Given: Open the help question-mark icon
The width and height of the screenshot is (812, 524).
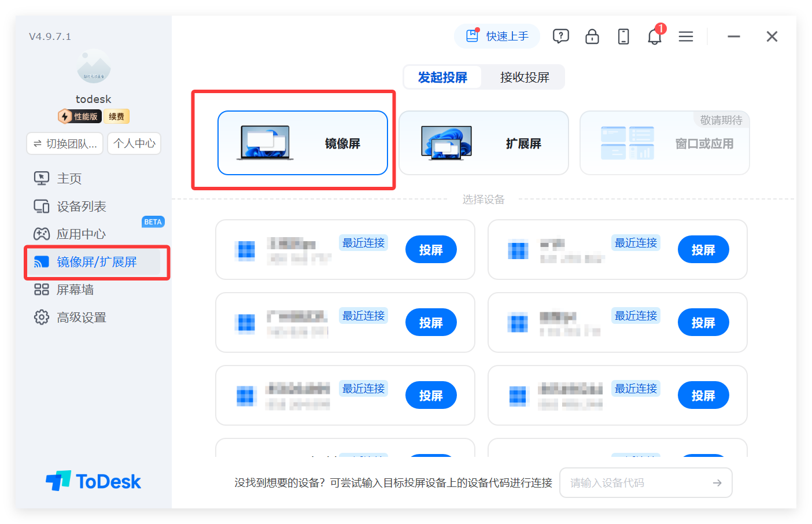Looking at the screenshot, I should (560, 36).
